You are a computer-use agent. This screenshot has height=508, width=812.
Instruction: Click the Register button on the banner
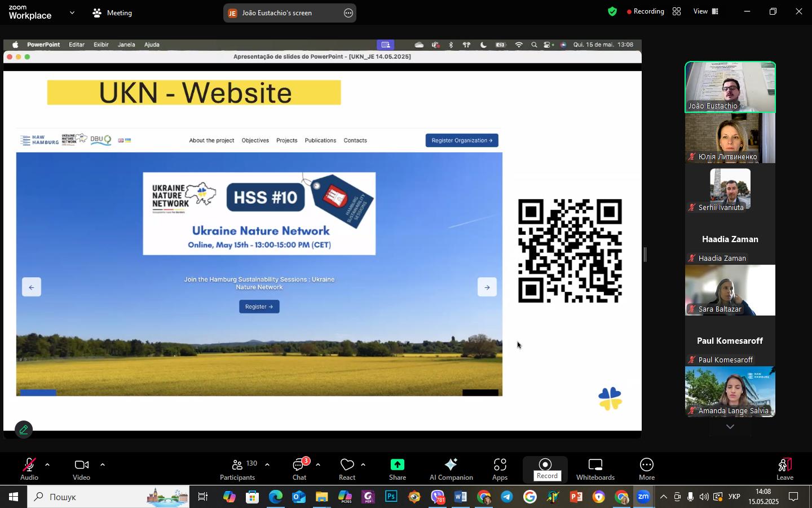click(x=259, y=306)
